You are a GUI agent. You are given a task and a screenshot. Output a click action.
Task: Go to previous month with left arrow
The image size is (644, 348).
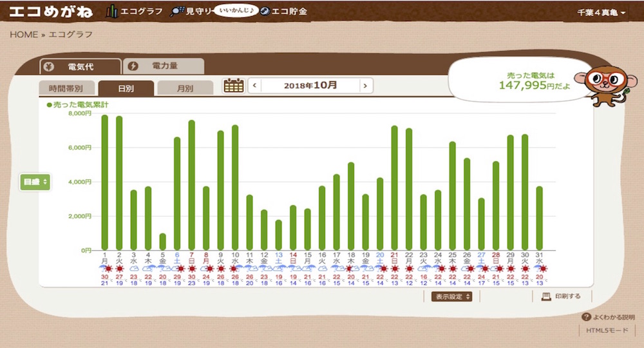[255, 85]
